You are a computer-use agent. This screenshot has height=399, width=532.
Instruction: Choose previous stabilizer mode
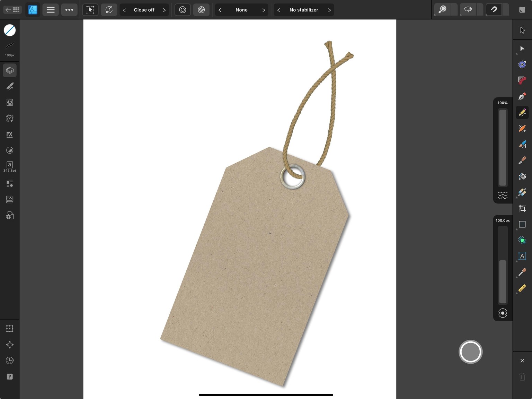[278, 10]
